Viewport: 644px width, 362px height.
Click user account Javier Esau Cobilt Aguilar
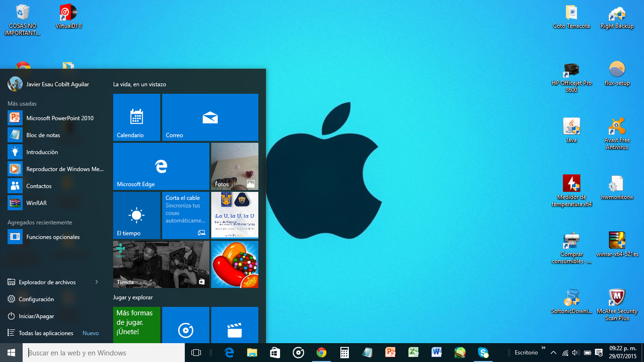pos(49,84)
